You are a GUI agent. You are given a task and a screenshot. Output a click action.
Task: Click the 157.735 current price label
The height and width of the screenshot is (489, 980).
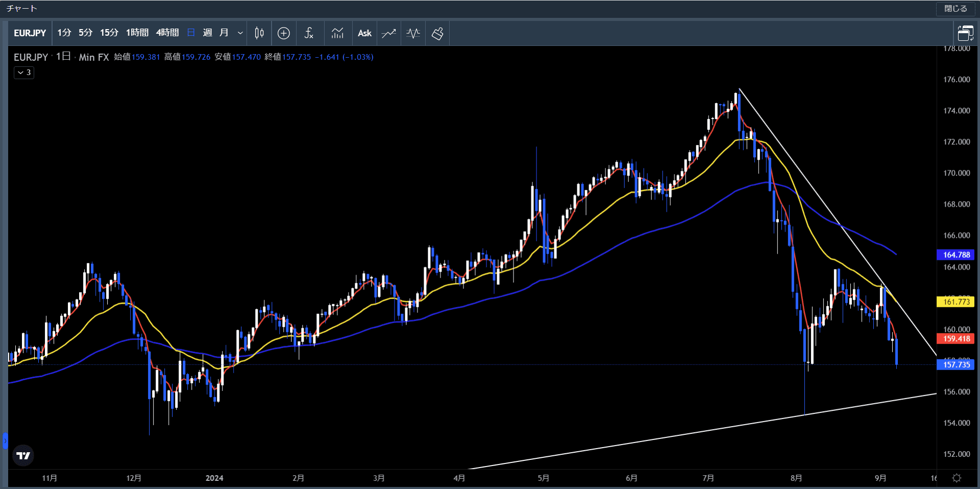coord(956,364)
